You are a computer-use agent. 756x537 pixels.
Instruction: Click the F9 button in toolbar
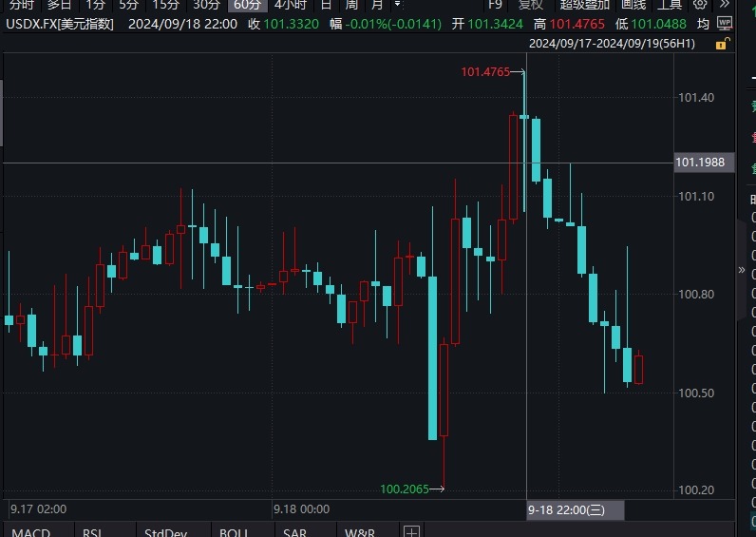point(494,5)
